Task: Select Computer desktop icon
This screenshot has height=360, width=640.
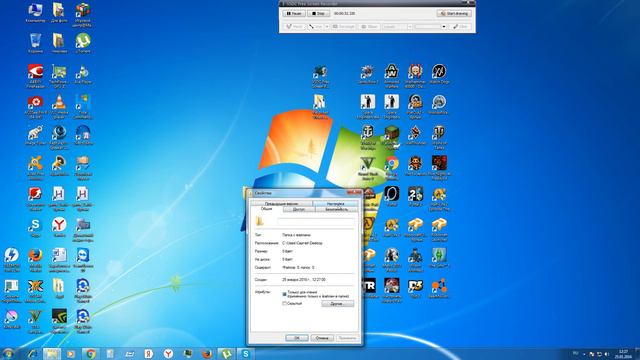Action: (36, 13)
